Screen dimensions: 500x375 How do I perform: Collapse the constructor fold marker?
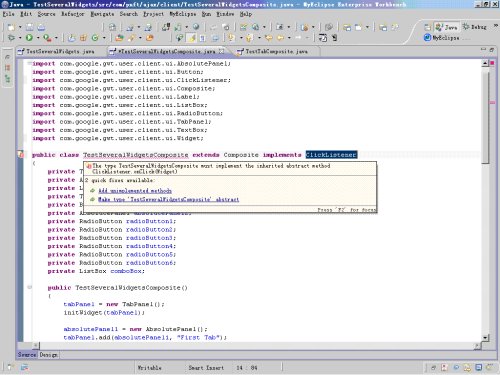(x=29, y=287)
